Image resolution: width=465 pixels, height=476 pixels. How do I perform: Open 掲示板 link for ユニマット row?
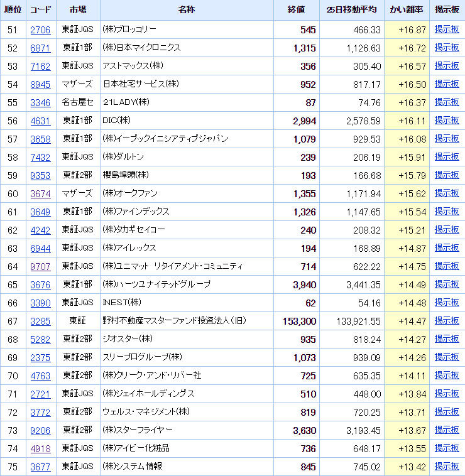[x=447, y=266]
